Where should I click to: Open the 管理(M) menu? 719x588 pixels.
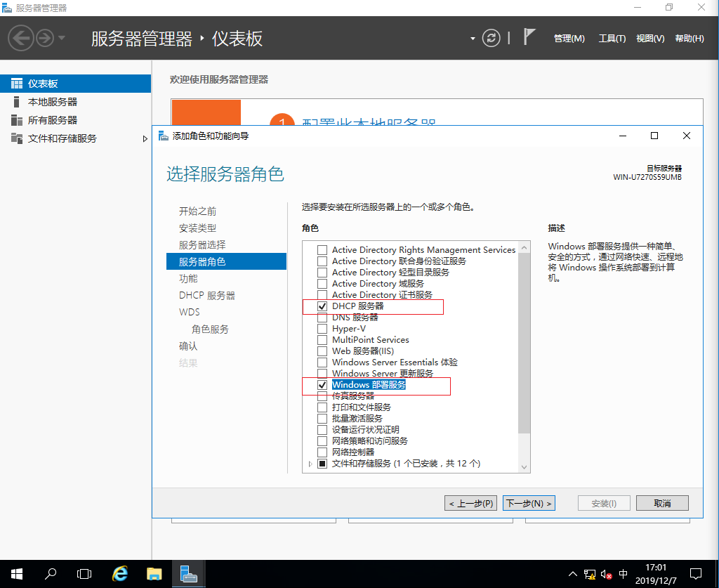[x=569, y=39]
